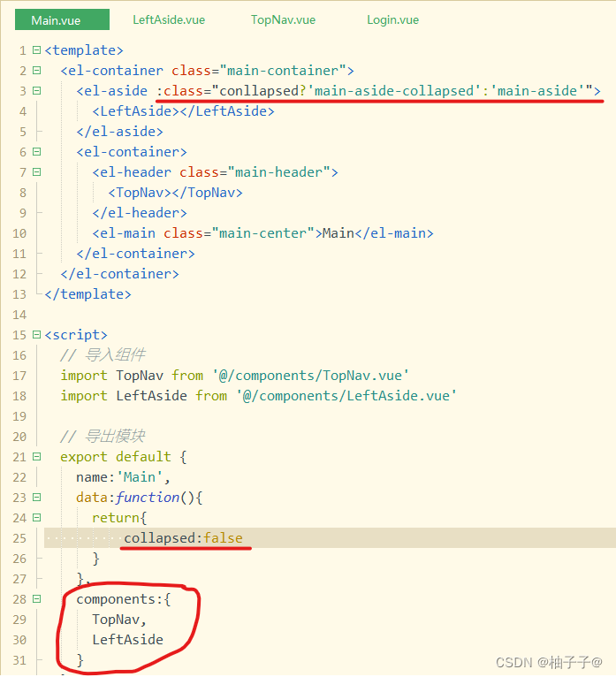This screenshot has height=677, width=616.
Task: Click the "main-center" class value
Action: click(262, 233)
